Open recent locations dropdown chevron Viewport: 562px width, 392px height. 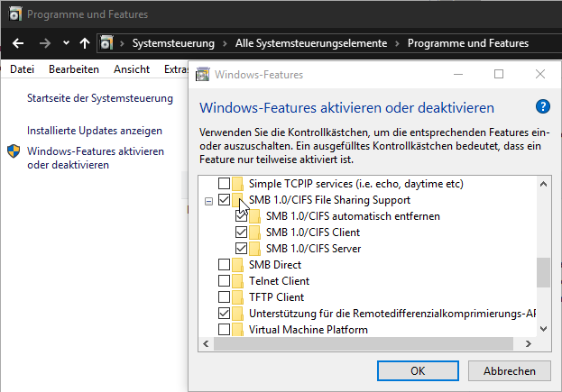66,43
